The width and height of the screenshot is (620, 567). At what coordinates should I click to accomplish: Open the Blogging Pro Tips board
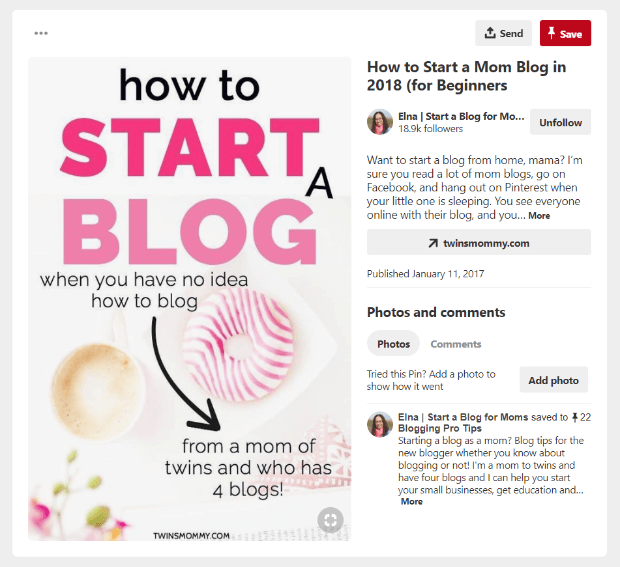pos(440,428)
